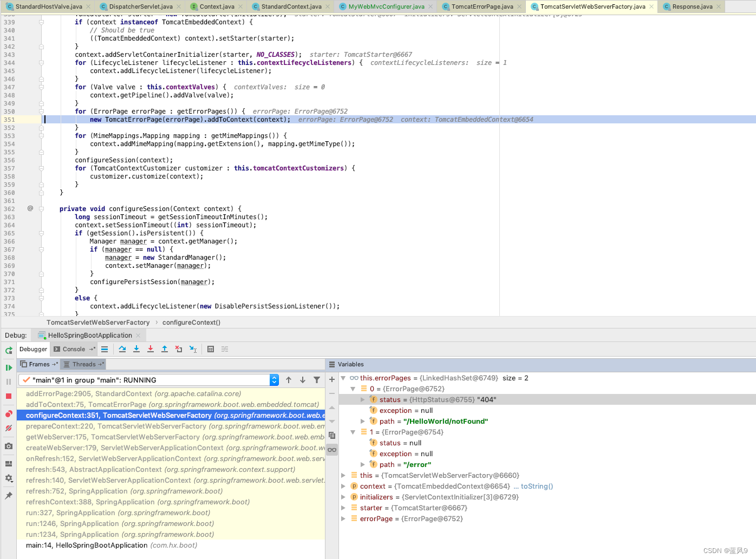
Task: Show execution point
Action: tap(105, 349)
